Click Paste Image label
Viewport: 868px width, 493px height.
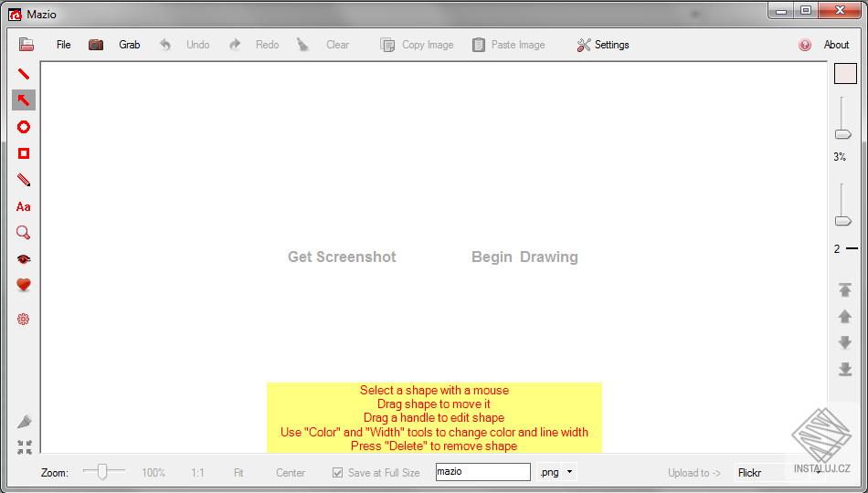[518, 45]
